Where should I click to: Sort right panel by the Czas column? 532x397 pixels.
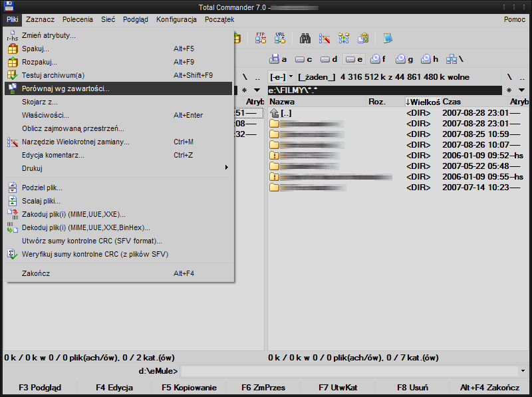click(x=474, y=102)
